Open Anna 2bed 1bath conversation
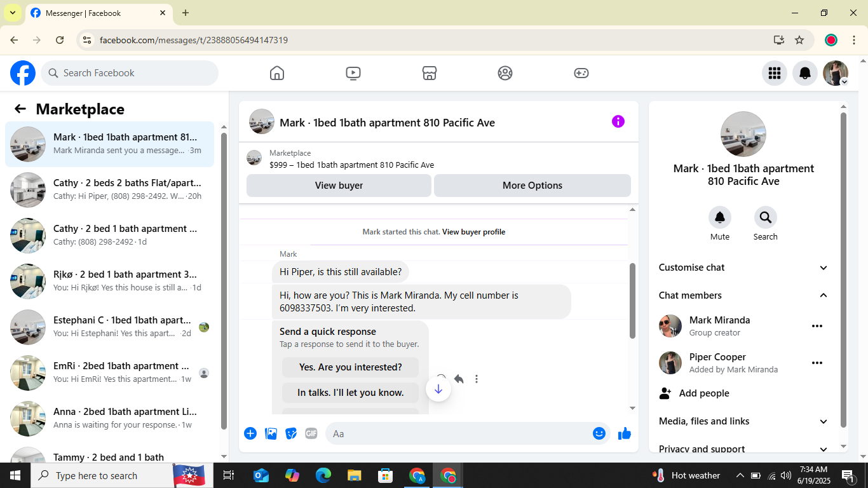The image size is (868, 488). tap(109, 419)
